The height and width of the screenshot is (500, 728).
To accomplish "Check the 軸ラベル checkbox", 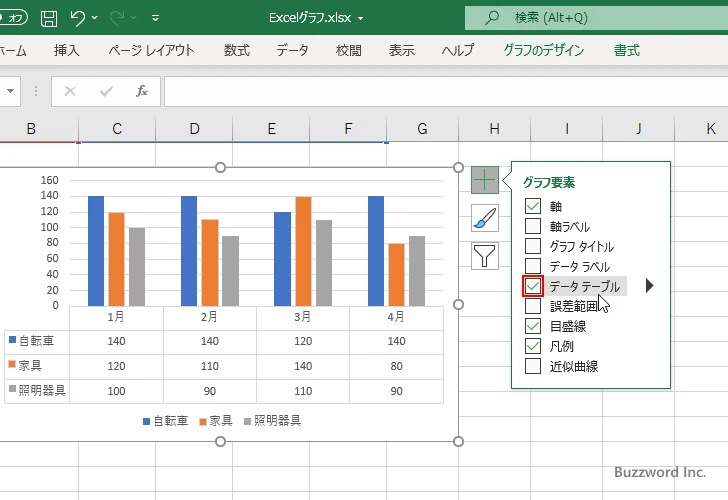I will [x=533, y=226].
